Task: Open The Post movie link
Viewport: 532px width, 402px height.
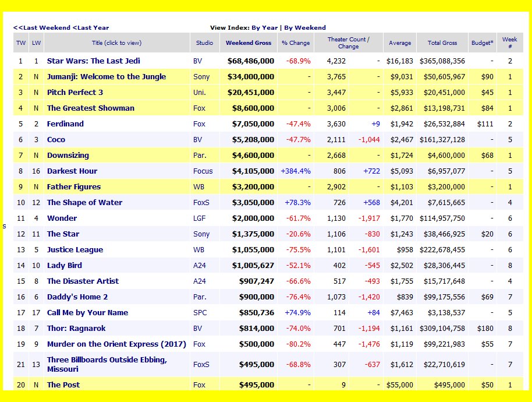Action: tap(63, 385)
